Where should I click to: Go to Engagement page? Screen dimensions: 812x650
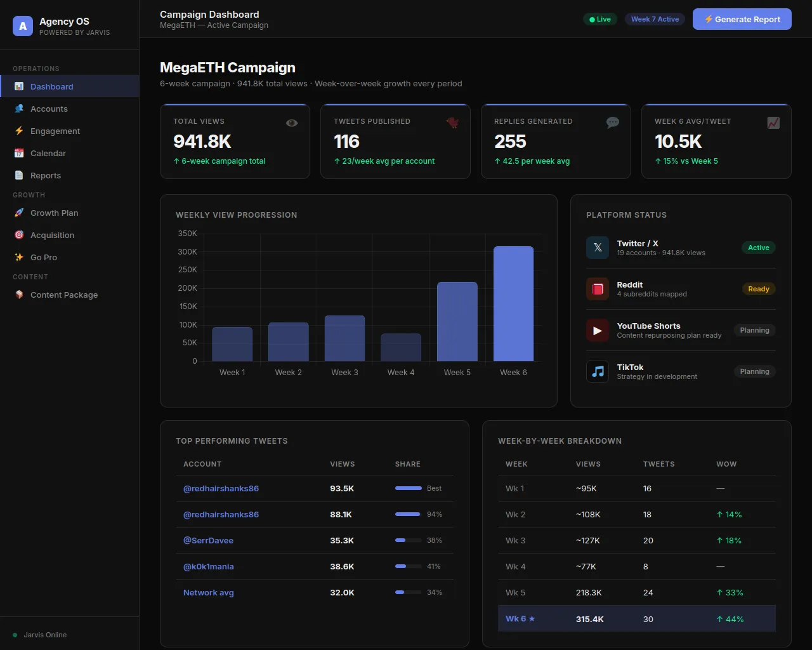[x=70, y=131]
